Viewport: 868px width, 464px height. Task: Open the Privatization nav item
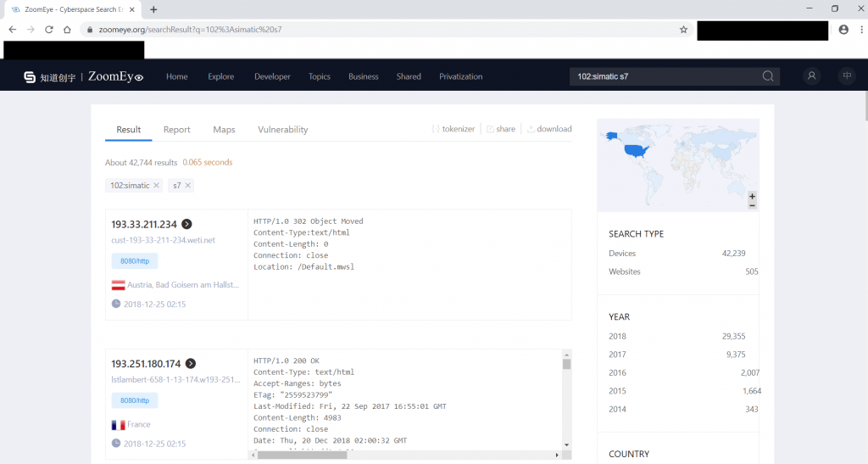coord(460,76)
